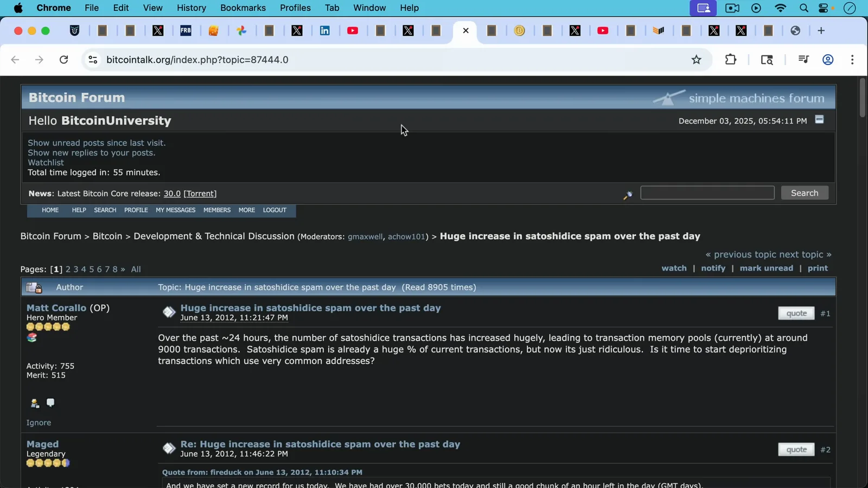Open macOS Control Center icon
The image size is (868, 488).
[x=825, y=8]
